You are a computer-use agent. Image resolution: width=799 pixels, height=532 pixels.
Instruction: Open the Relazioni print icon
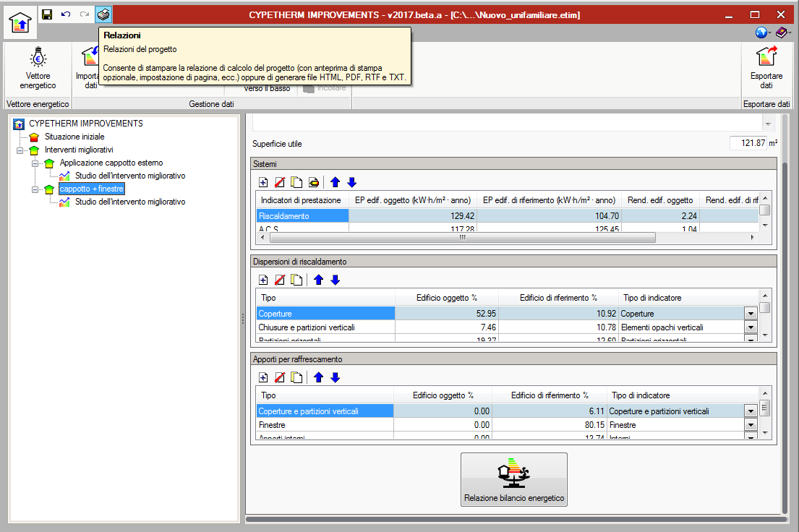[x=103, y=14]
